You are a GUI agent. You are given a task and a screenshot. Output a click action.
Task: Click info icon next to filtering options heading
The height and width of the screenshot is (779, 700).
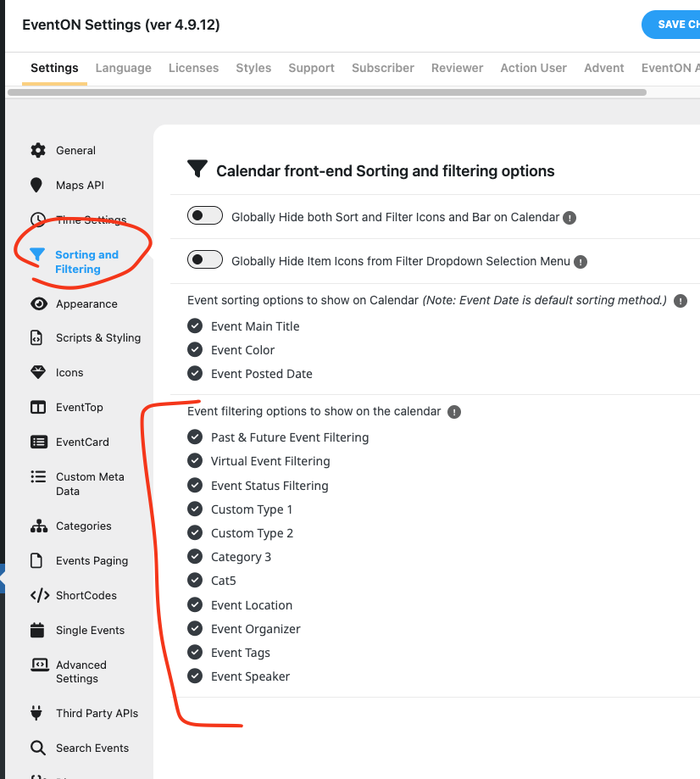point(454,412)
